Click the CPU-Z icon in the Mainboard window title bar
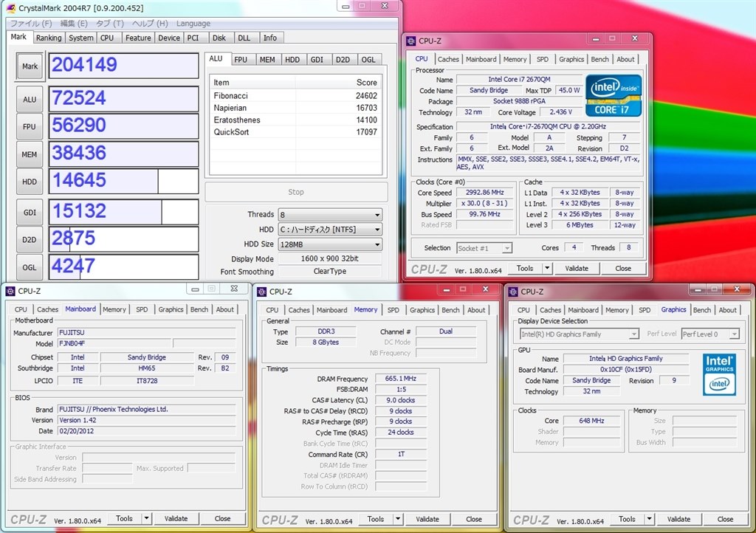The image size is (756, 533). [x=10, y=291]
